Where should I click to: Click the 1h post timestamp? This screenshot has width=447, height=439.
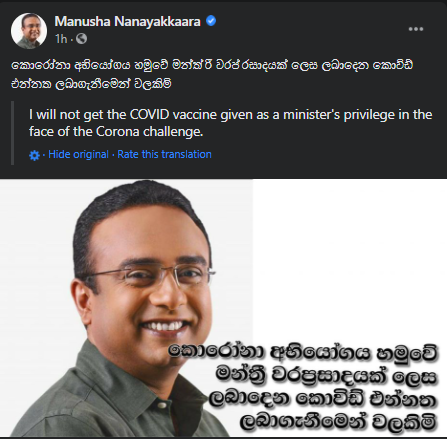[61, 39]
